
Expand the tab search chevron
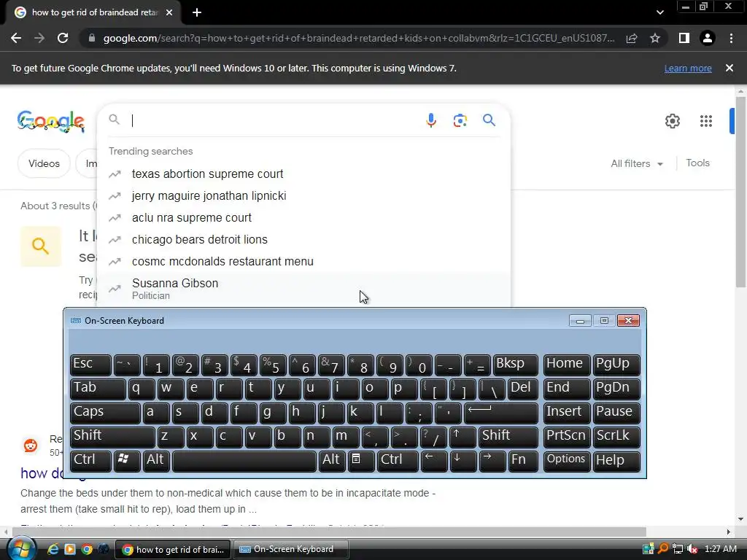tap(659, 13)
